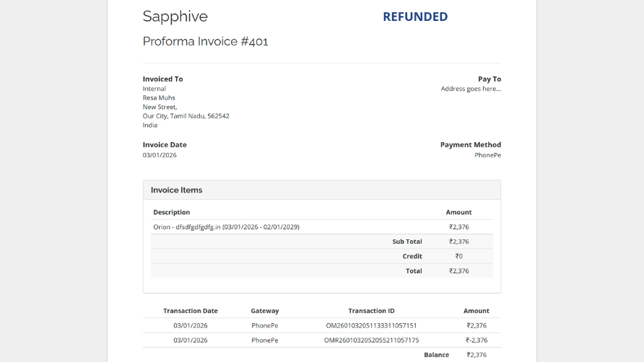The width and height of the screenshot is (644, 362).
Task: Click the Credit amount ₹0
Action: (458, 256)
